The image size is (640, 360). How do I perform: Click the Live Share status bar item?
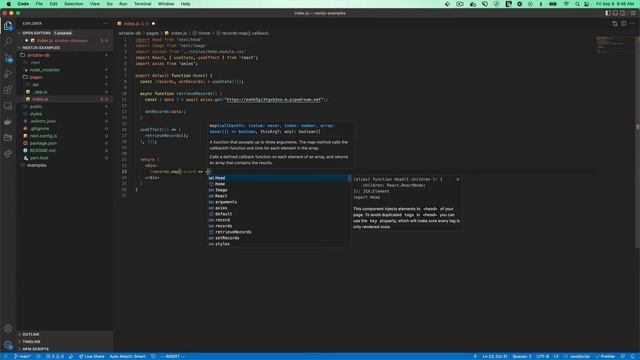pos(91,356)
